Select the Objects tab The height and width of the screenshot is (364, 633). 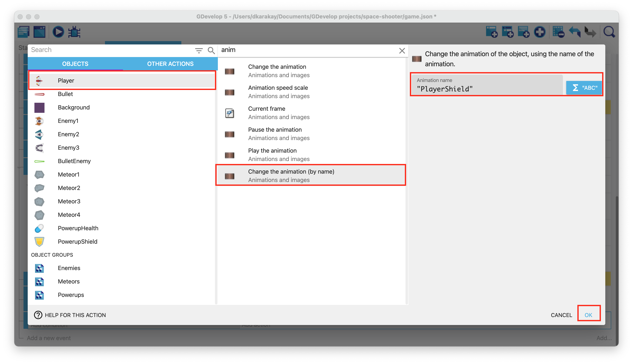click(x=75, y=64)
